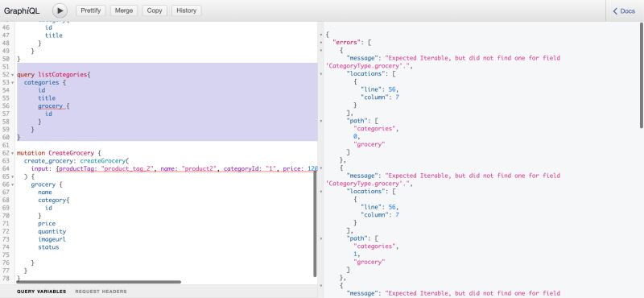This screenshot has height=298, width=644.
Task: Click line number 61 in the gutter
Action: (x=6, y=145)
